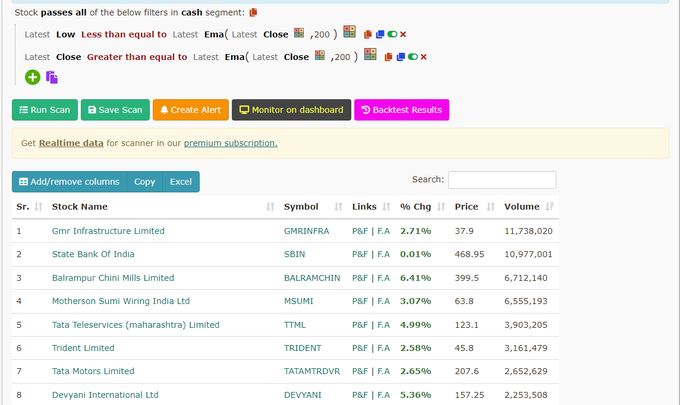Click the Monitor on dashboard button

click(291, 110)
